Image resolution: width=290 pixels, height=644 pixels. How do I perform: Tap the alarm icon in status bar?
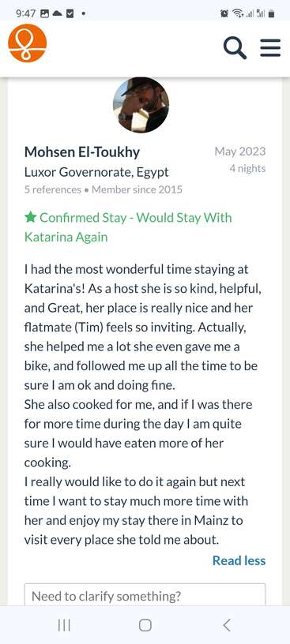pos(224,13)
